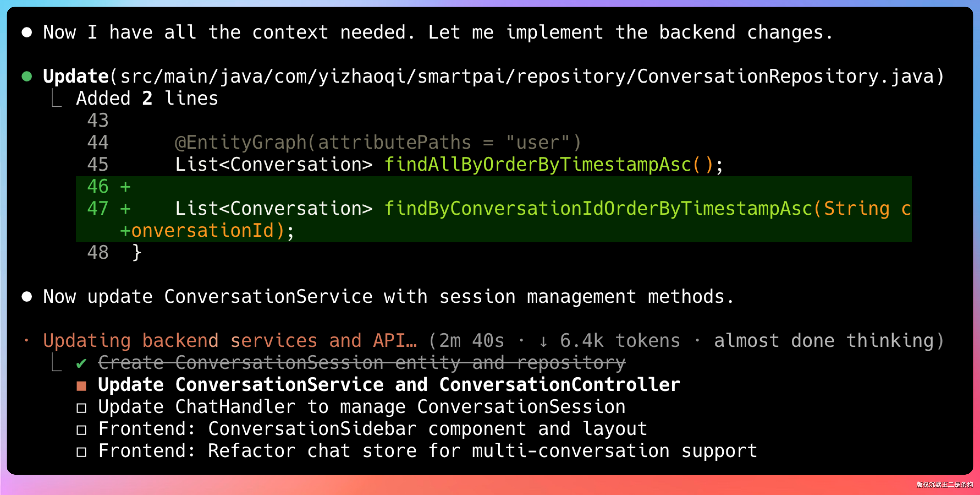
Task: Click the "Updating backend services and API…" status
Action: 230,341
